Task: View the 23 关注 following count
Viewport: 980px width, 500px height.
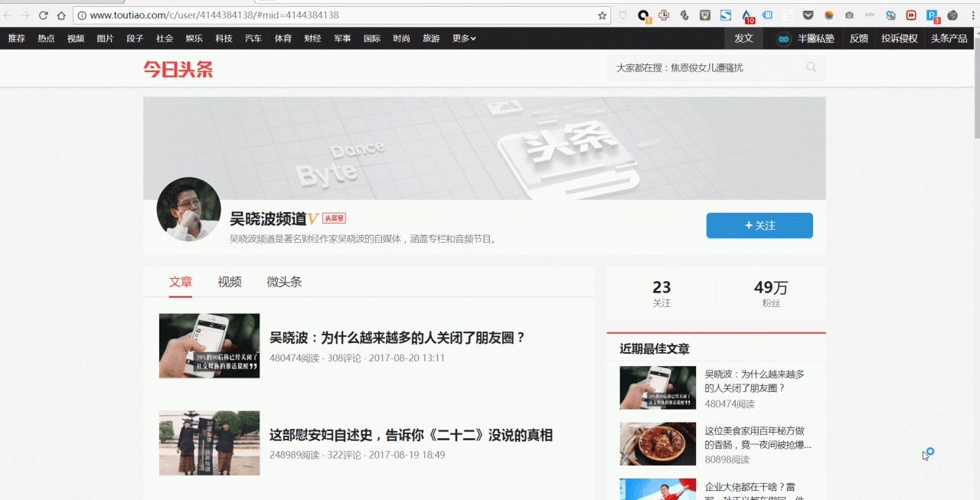Action: [x=661, y=293]
